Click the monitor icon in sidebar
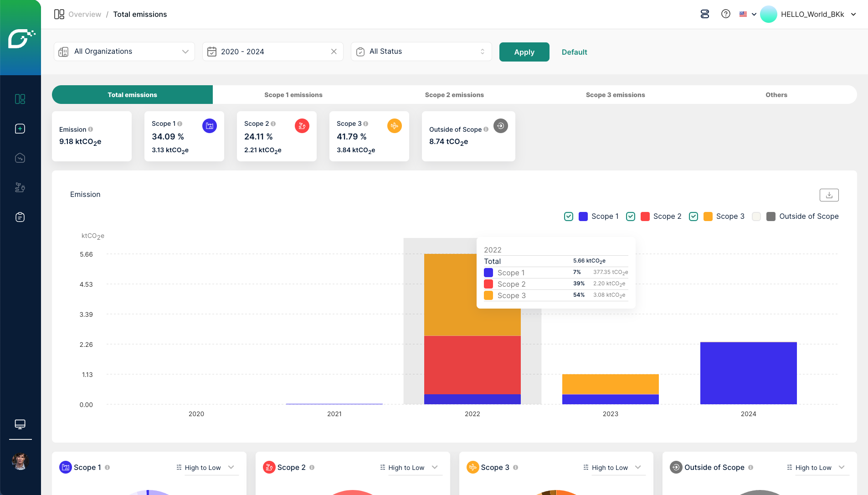The height and width of the screenshot is (495, 868). point(20,424)
